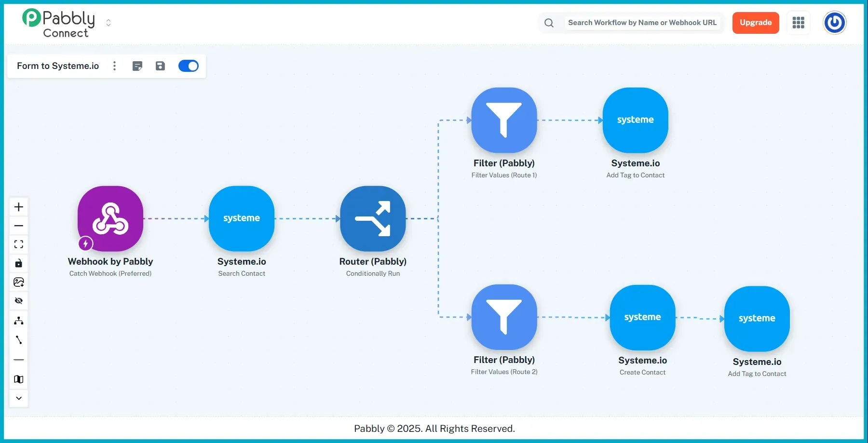The height and width of the screenshot is (443, 868).
Task: Click the hidden-eye visibility icon in the toolbar
Action: (x=19, y=300)
